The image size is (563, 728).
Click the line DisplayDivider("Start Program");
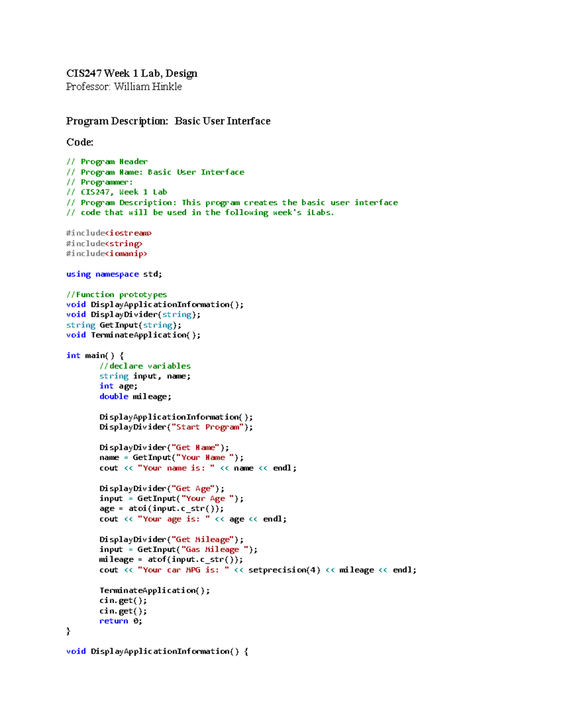[x=176, y=427]
